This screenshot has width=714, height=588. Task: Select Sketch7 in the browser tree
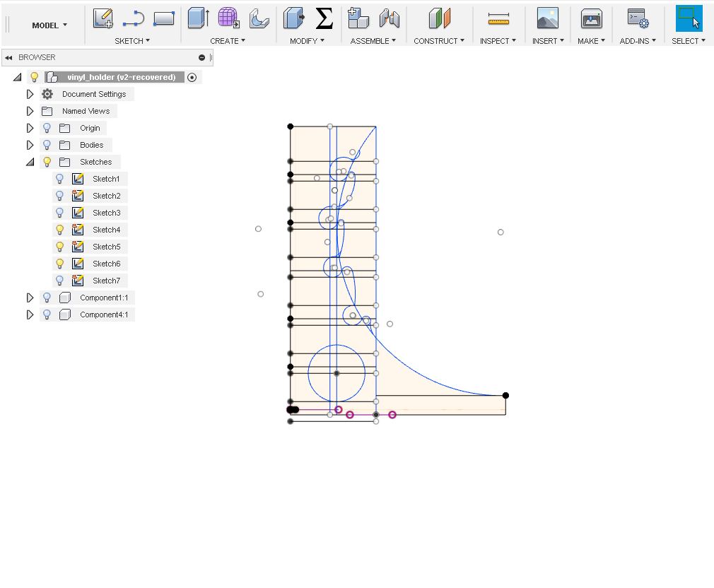click(106, 281)
